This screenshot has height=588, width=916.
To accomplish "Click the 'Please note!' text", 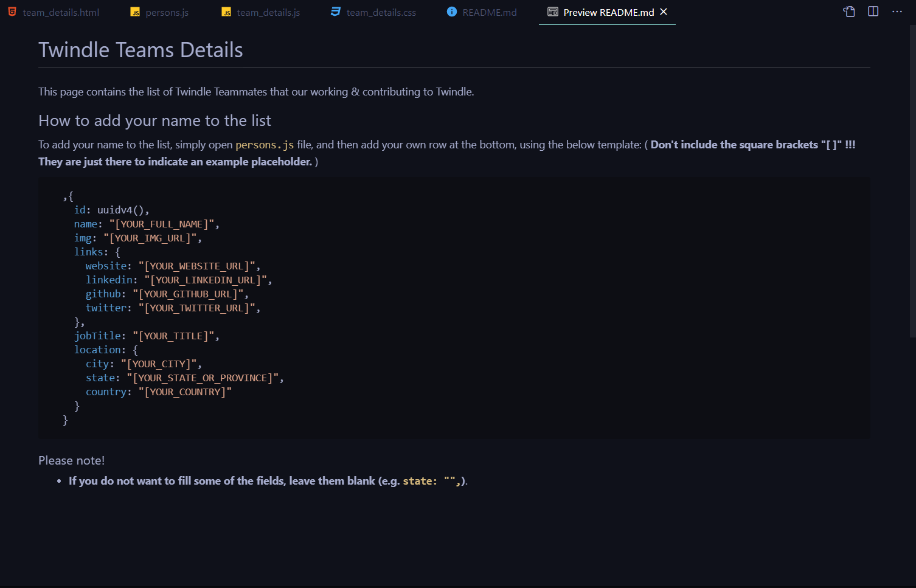I will click(x=71, y=460).
